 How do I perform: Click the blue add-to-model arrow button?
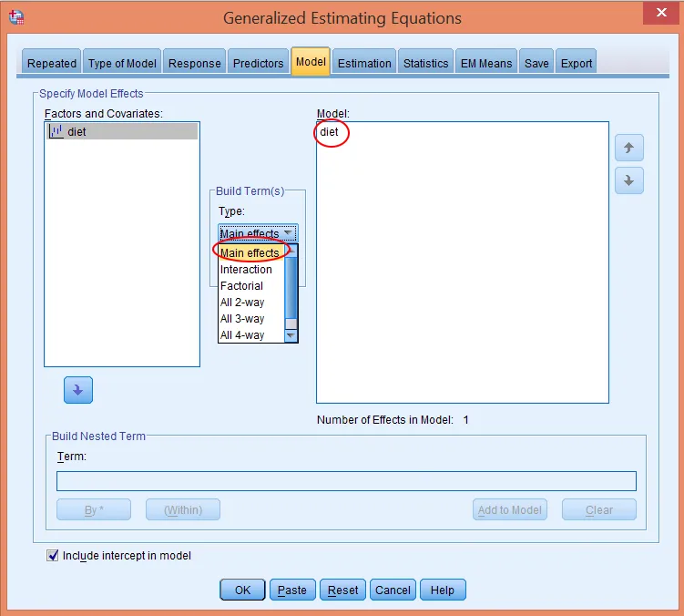click(77, 390)
